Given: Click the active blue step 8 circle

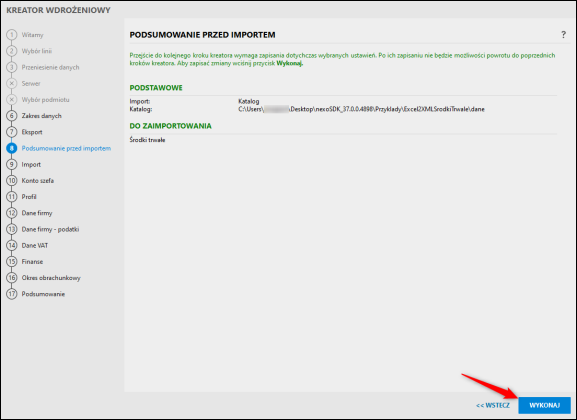Looking at the screenshot, I should pyautogui.click(x=12, y=148).
